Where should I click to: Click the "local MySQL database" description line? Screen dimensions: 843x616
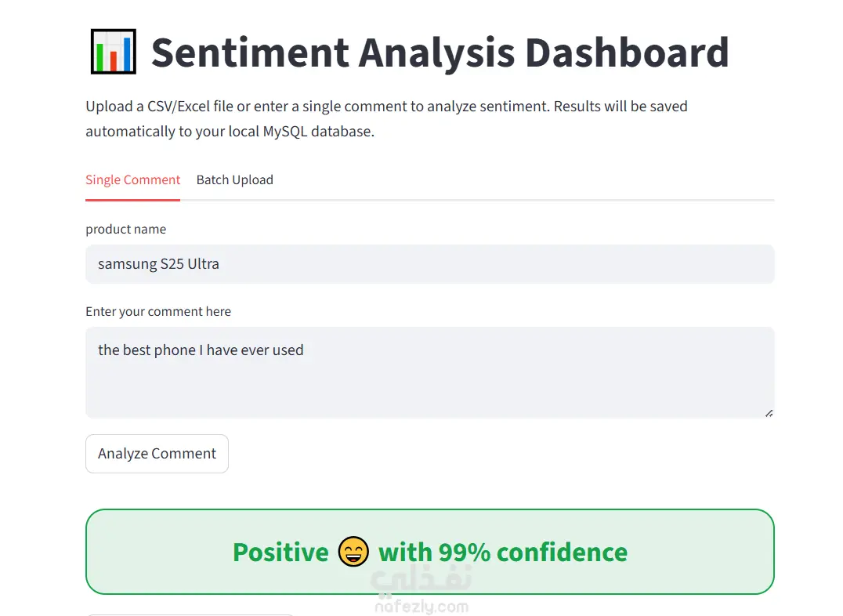tap(230, 132)
